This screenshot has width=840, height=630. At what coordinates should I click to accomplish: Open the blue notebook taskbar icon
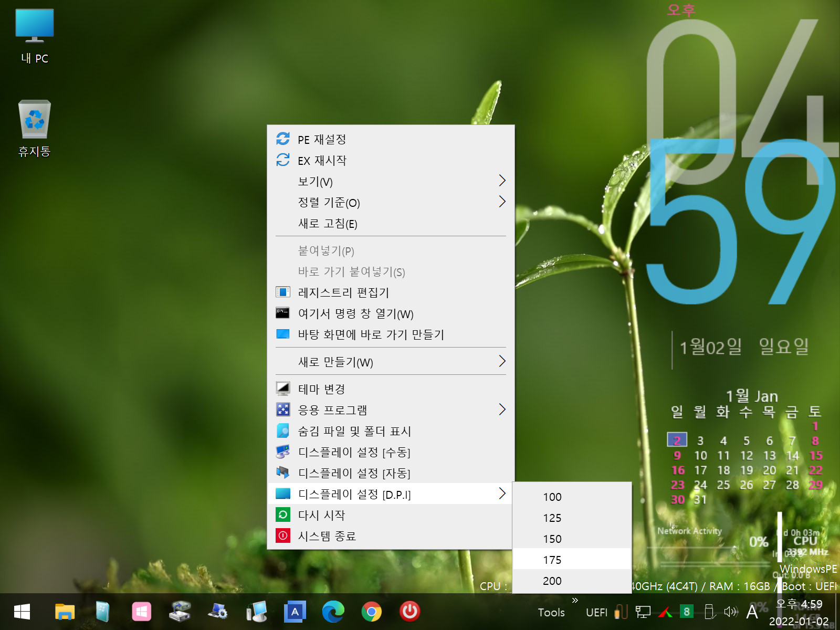(x=103, y=612)
